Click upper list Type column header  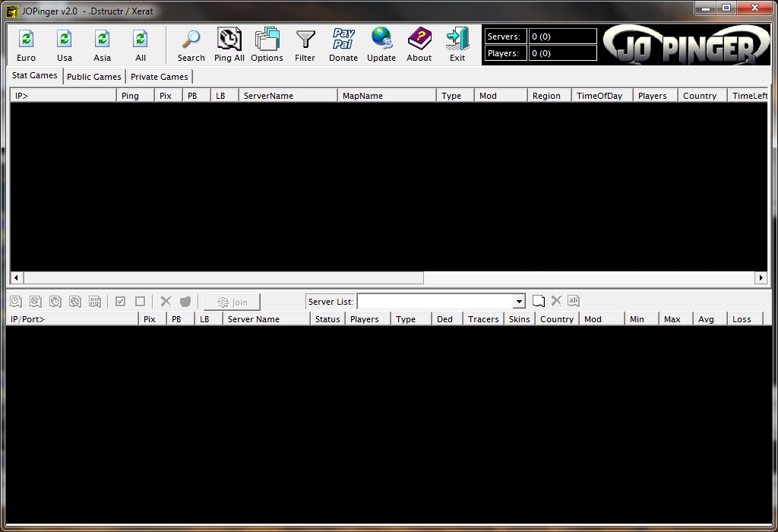click(456, 96)
